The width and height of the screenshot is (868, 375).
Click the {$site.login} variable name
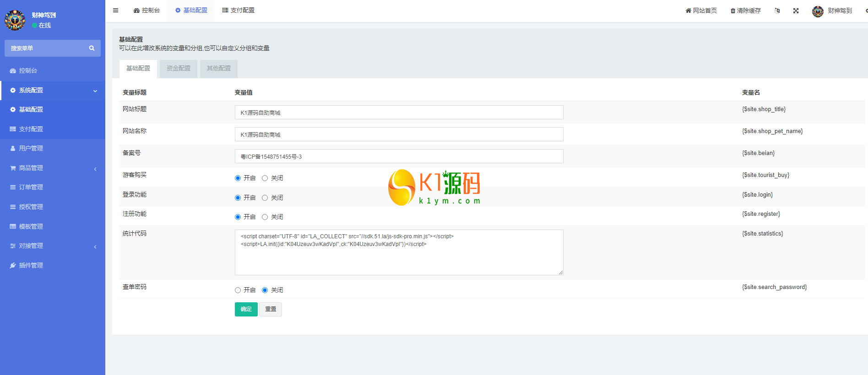[x=757, y=195]
